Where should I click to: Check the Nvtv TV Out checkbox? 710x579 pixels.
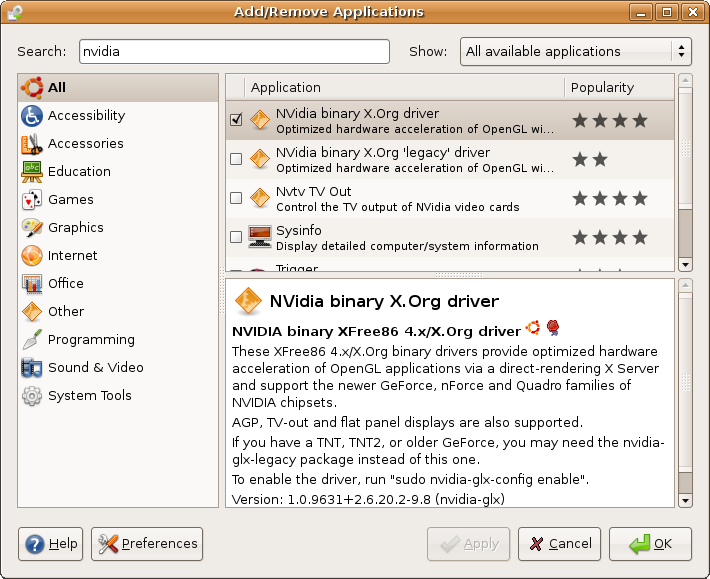236,198
